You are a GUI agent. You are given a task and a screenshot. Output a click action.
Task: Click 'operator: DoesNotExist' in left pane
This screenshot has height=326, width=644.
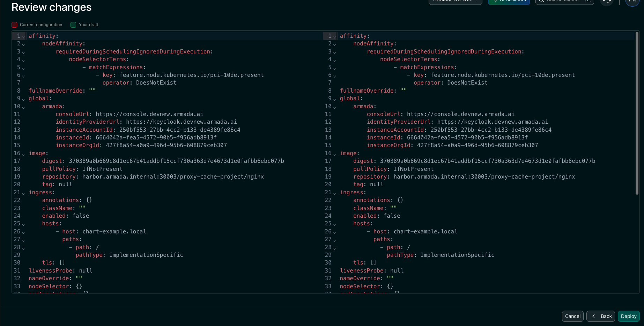pyautogui.click(x=140, y=82)
